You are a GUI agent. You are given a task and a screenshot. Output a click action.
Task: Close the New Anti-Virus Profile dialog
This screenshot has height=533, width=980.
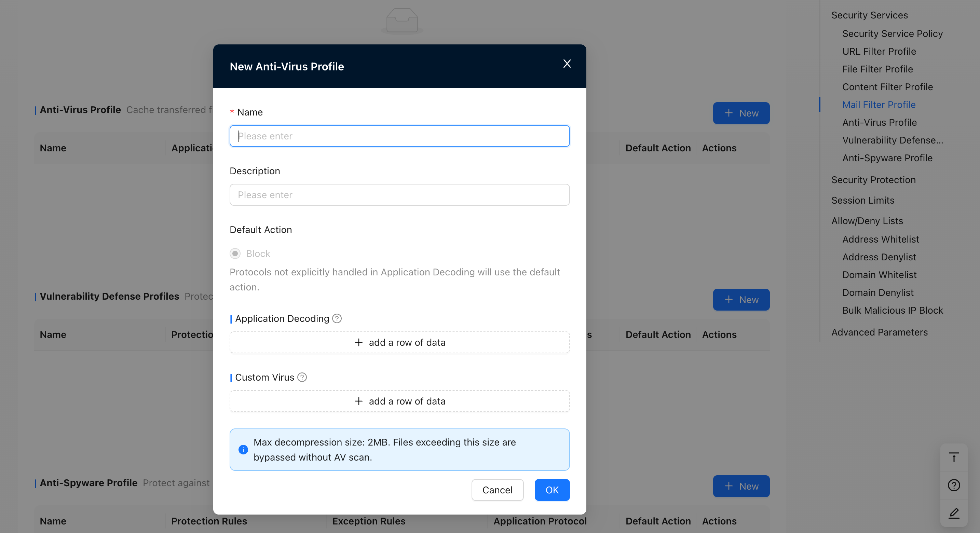click(x=567, y=64)
